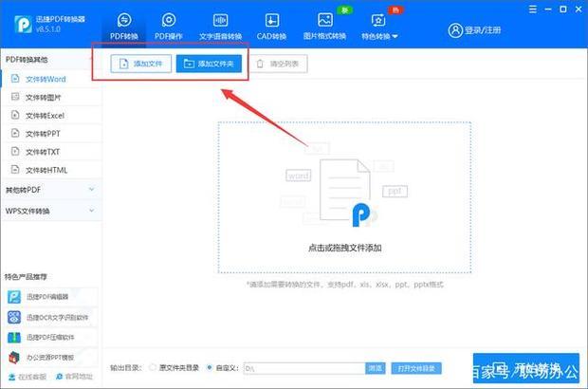Click the 添加文件 button
Viewport: 588px width, 389px height.
tap(135, 64)
